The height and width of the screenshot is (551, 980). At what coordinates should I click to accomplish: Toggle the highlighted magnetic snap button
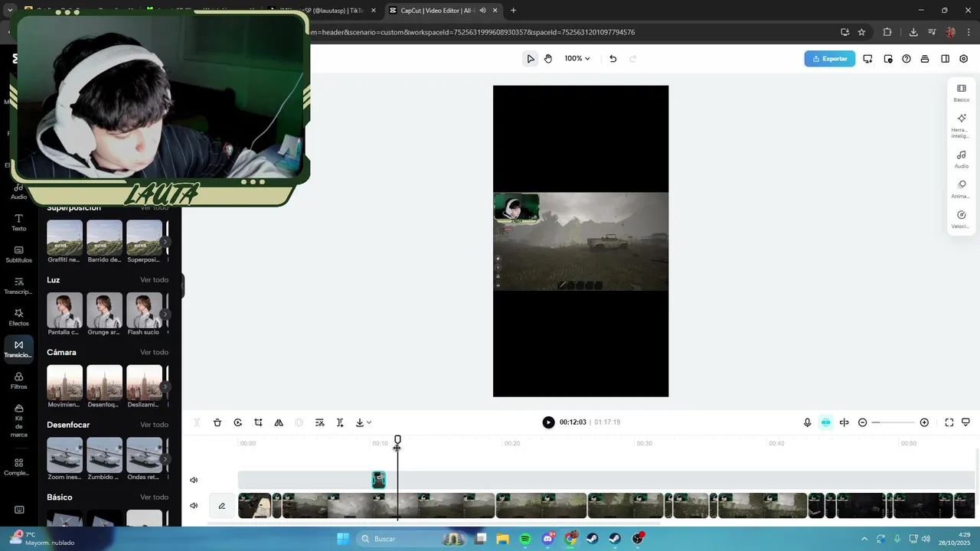[825, 422]
